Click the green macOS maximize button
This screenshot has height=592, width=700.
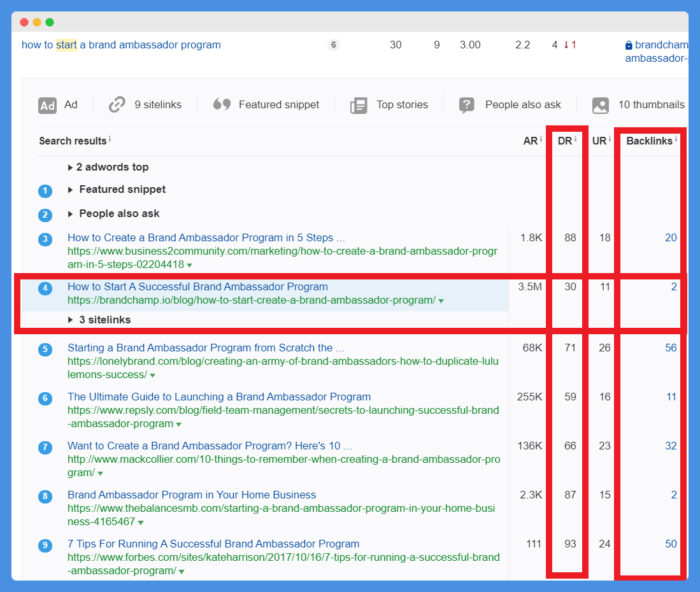50,22
